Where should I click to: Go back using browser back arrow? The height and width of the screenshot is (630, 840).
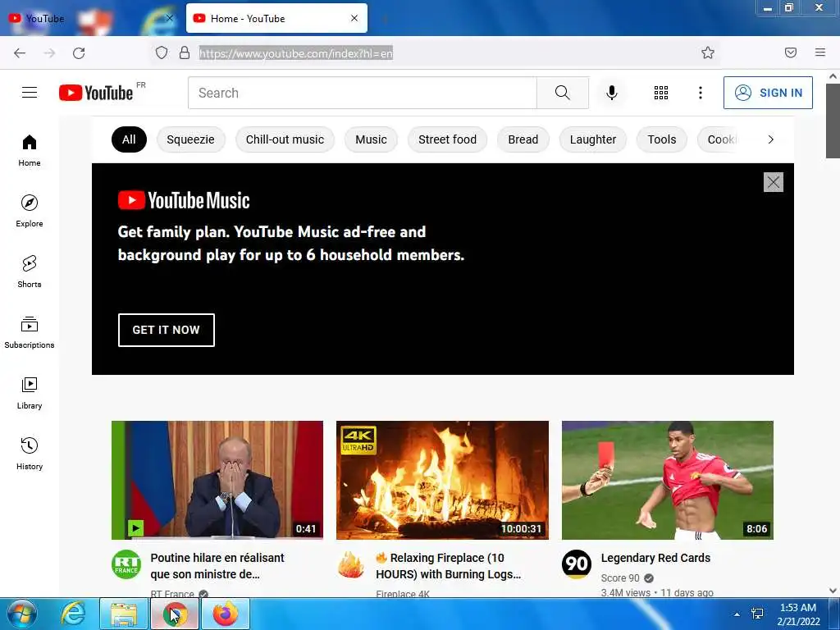20,52
